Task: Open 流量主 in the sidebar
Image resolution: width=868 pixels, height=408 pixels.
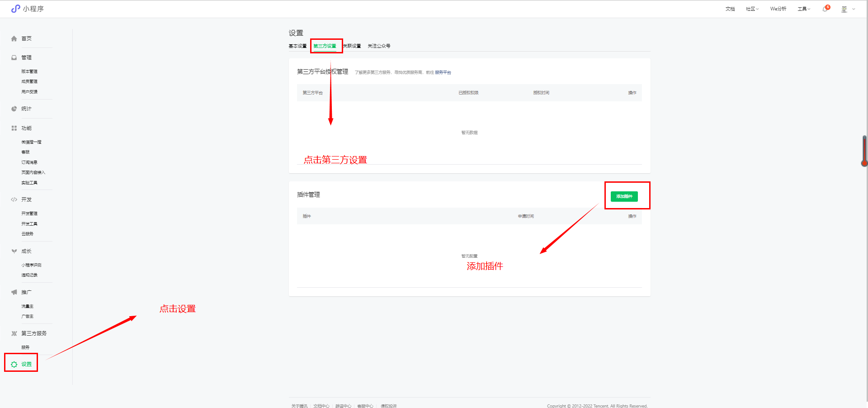Action: (x=28, y=306)
